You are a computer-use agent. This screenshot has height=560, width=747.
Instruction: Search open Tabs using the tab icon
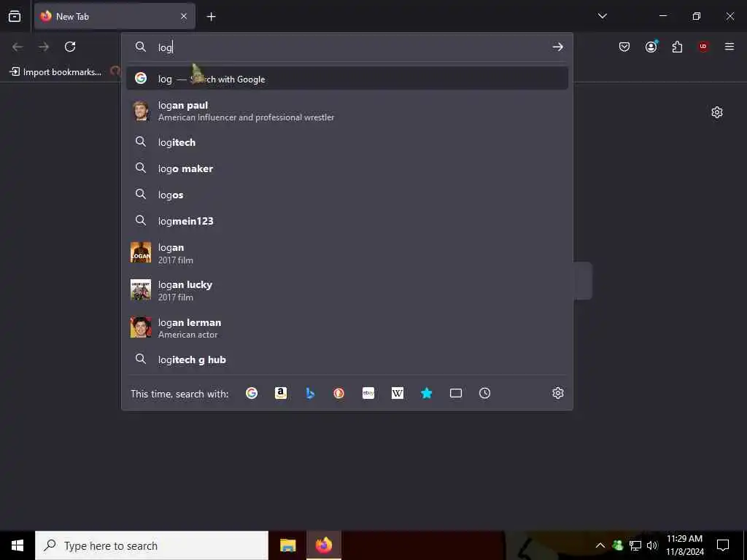coord(456,393)
